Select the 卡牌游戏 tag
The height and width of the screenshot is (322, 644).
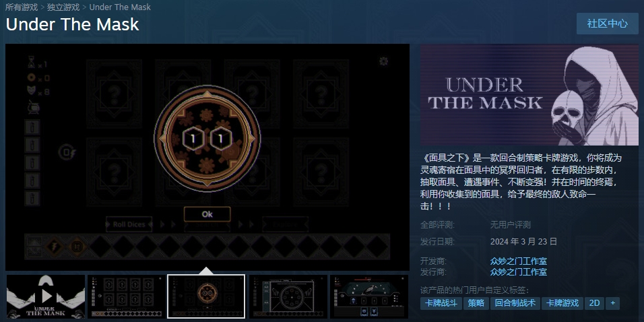point(562,303)
